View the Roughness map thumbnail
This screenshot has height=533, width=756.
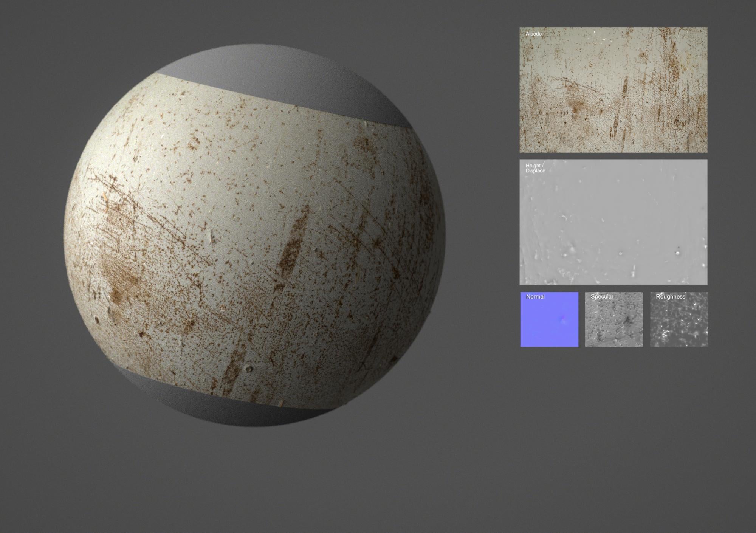(679, 319)
